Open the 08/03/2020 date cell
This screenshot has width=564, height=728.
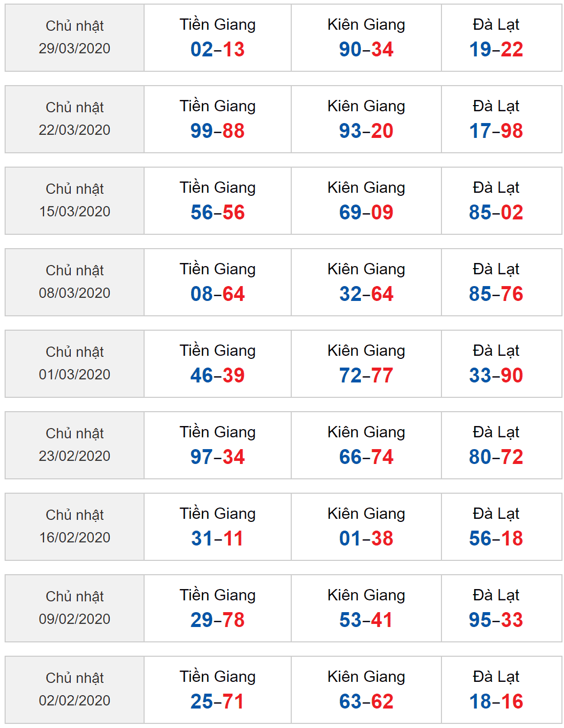75,282
